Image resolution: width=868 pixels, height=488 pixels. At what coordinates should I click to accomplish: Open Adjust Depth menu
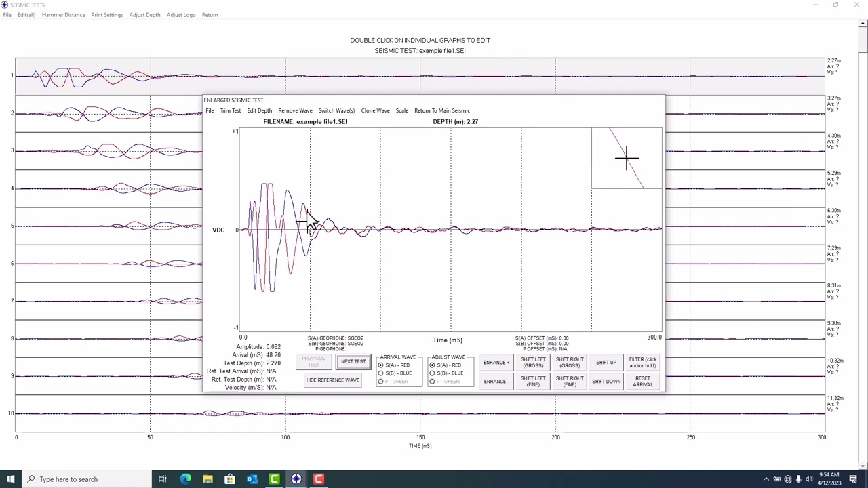pos(144,15)
